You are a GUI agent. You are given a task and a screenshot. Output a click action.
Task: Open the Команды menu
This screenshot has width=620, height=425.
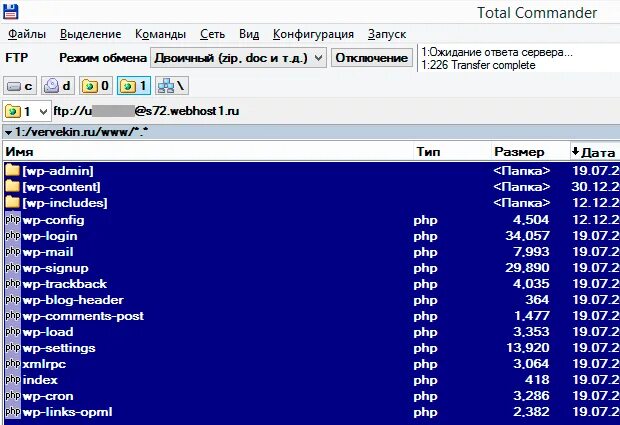(x=161, y=34)
